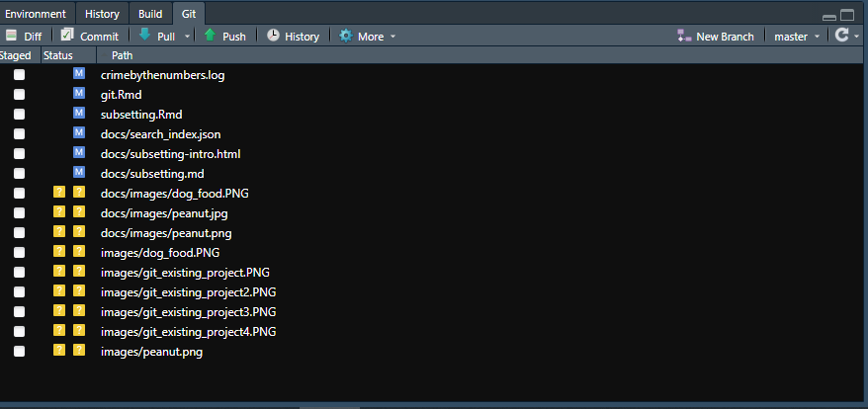Screen dimensions: 868x409
Task: Refresh the Git pane listing
Action: pos(841,36)
